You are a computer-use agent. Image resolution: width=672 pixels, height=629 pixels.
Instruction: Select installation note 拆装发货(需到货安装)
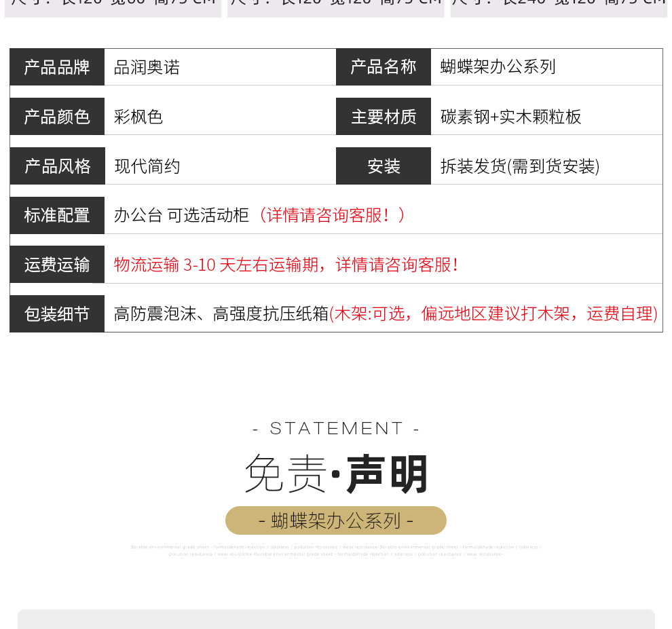pyautogui.click(x=520, y=166)
